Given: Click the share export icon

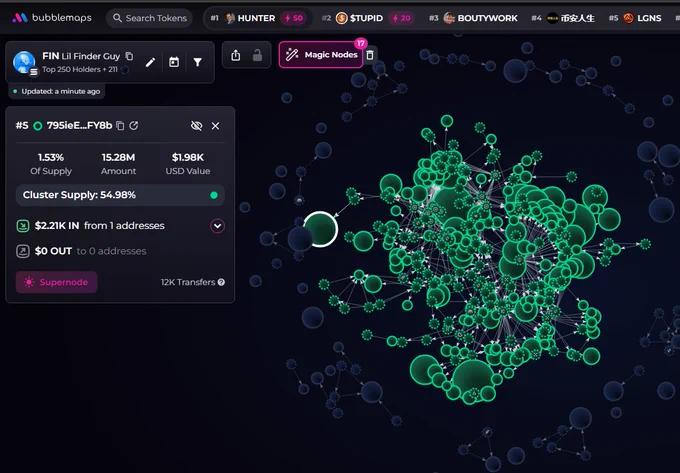Looking at the screenshot, I should pyautogui.click(x=235, y=55).
